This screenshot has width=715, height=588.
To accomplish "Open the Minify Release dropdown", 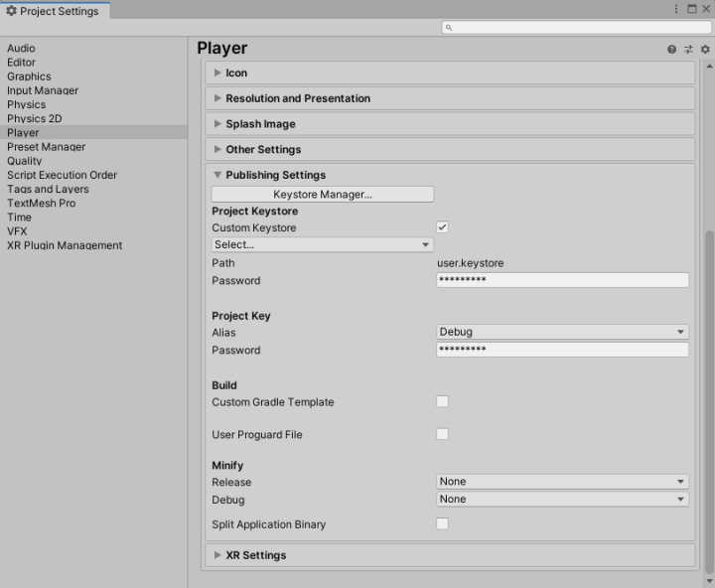I will [x=562, y=482].
